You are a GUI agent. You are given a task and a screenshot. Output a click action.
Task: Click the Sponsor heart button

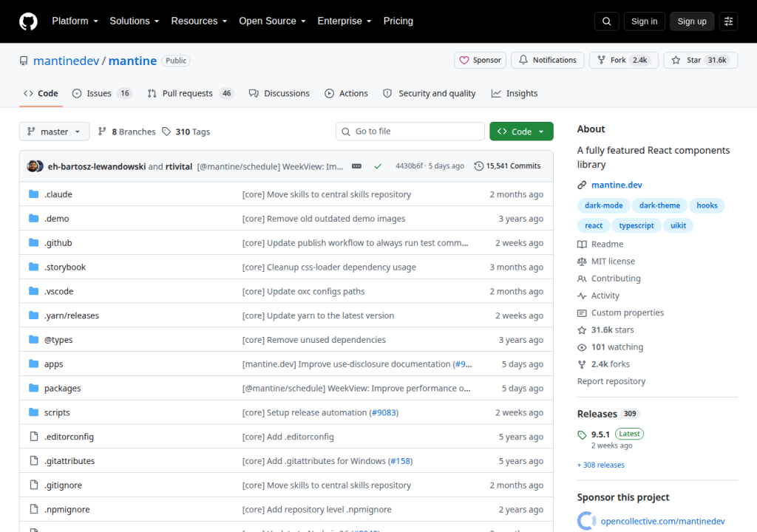[x=480, y=61]
